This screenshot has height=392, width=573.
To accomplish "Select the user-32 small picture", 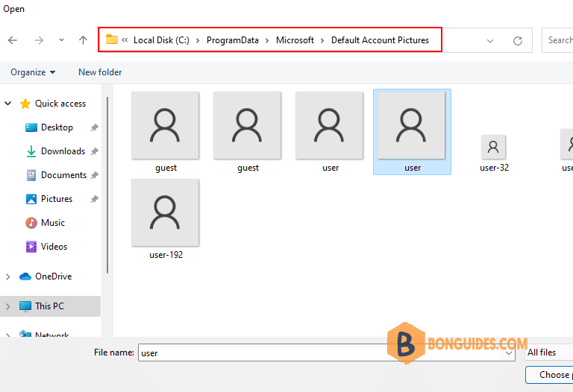I will click(x=493, y=147).
